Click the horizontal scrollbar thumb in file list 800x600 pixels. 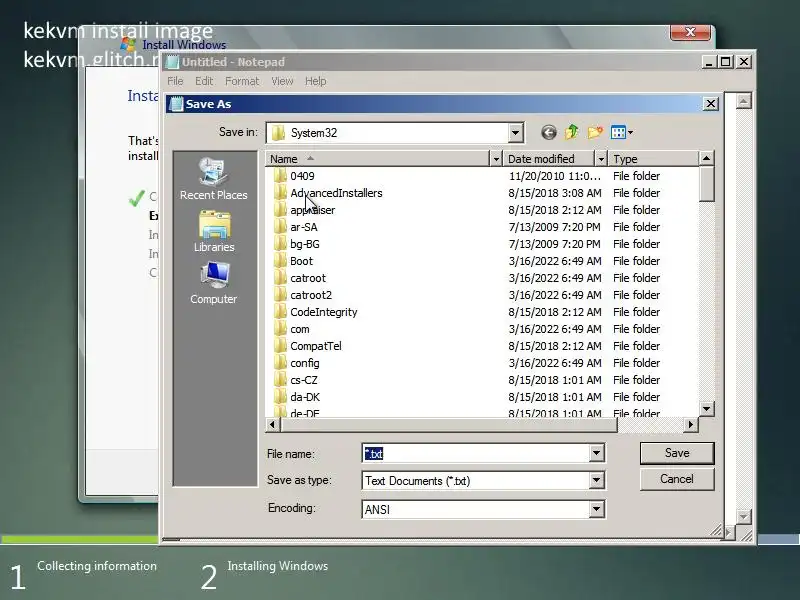(x=448, y=424)
